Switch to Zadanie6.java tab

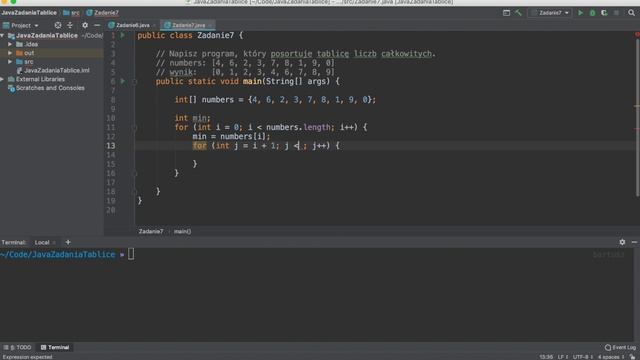click(x=132, y=25)
